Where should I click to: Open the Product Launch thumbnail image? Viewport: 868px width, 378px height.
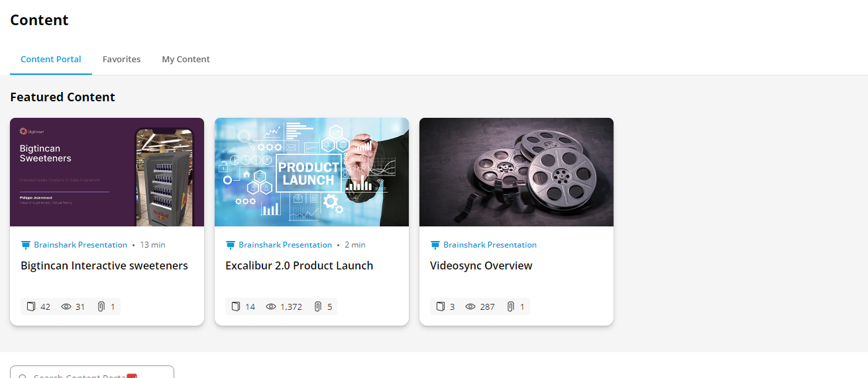coord(311,172)
